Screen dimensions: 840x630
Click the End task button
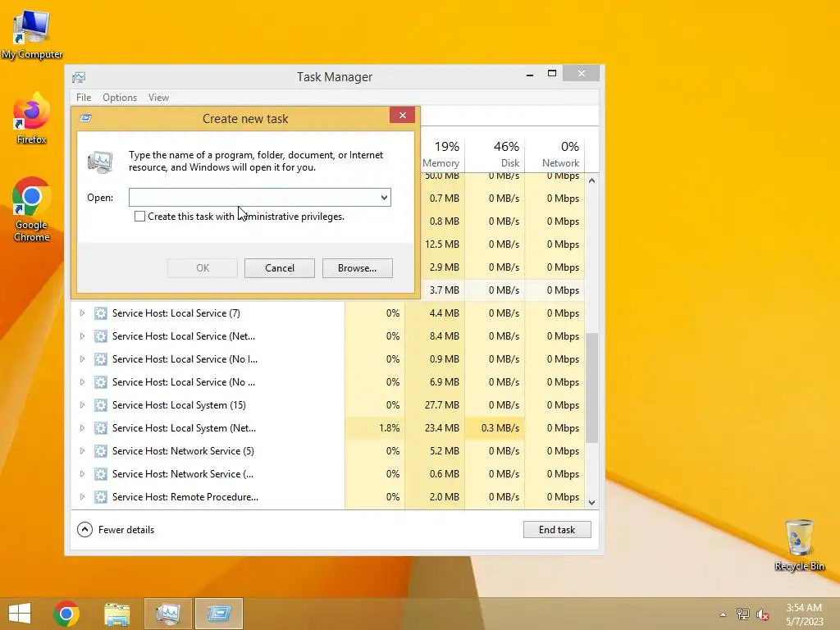point(557,530)
